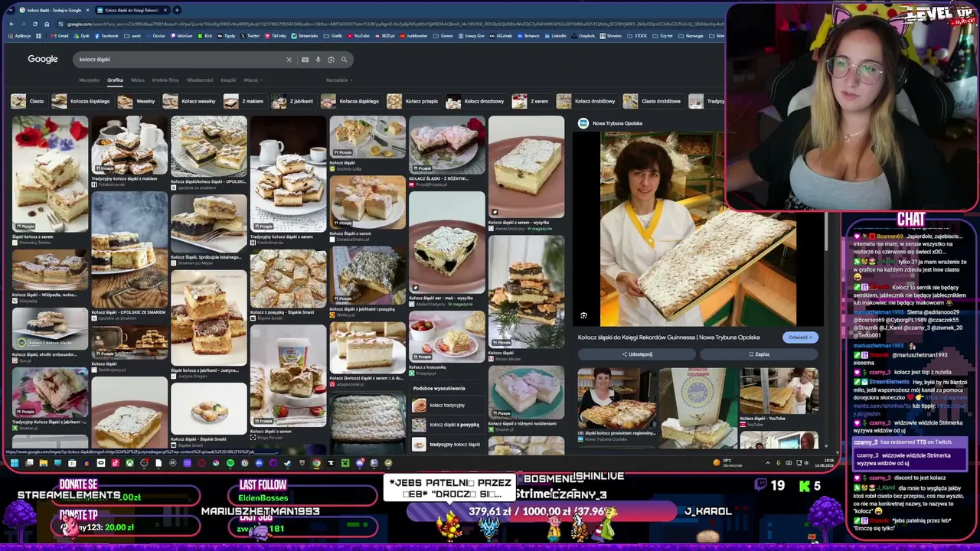
Task: Open the YouTube bookmark
Action: coord(358,36)
